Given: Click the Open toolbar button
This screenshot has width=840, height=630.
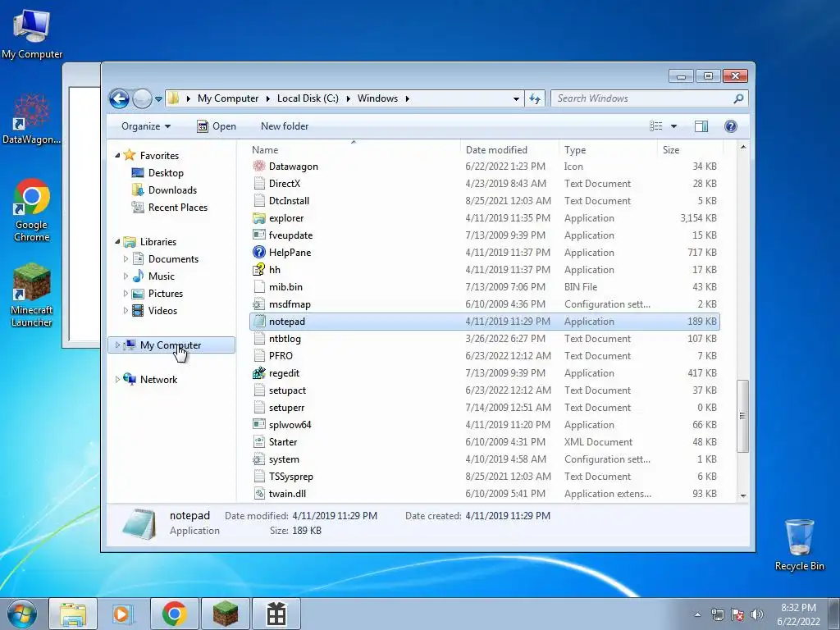Looking at the screenshot, I should (x=217, y=126).
